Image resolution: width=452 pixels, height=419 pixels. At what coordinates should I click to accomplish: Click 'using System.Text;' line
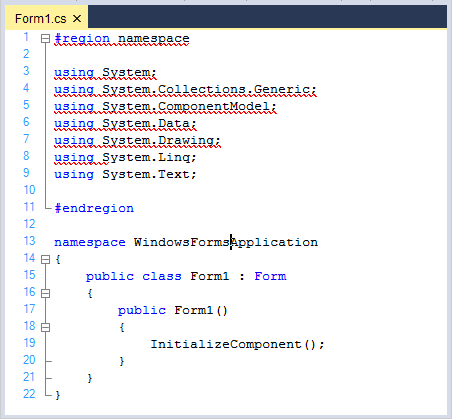tap(125, 174)
